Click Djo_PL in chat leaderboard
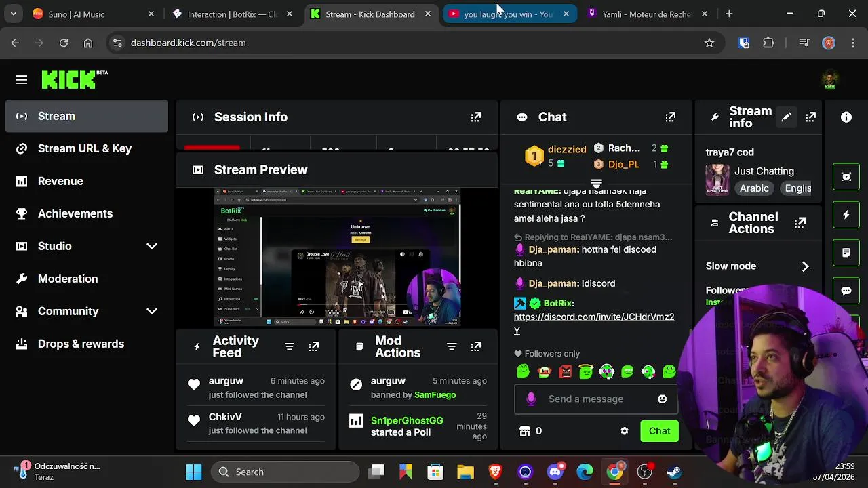This screenshot has width=868, height=488. pos(623,164)
